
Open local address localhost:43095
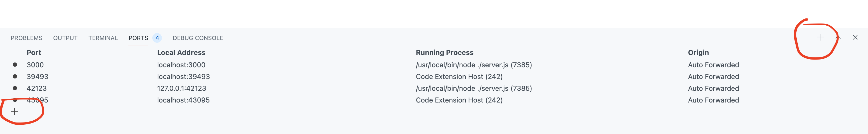point(183,100)
